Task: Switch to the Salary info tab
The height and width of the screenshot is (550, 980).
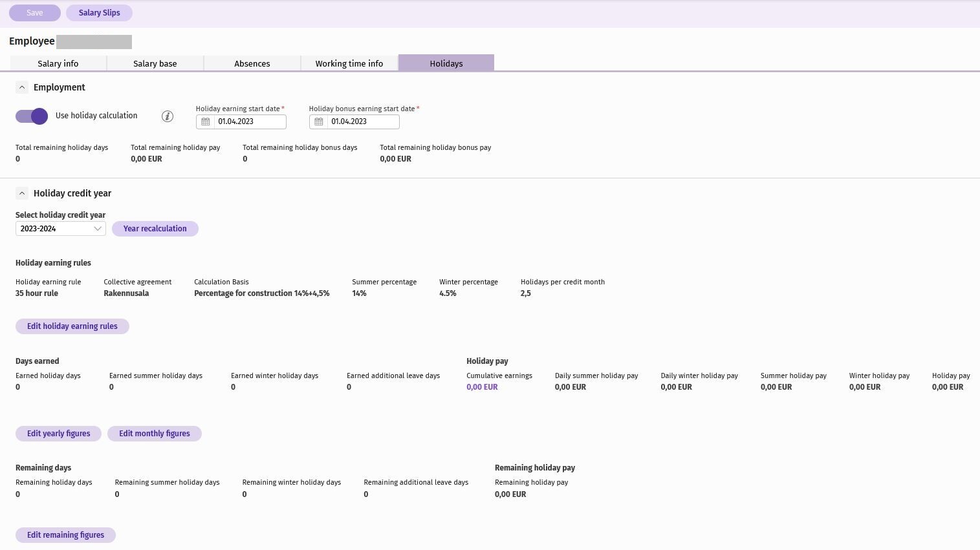Action: point(58,63)
